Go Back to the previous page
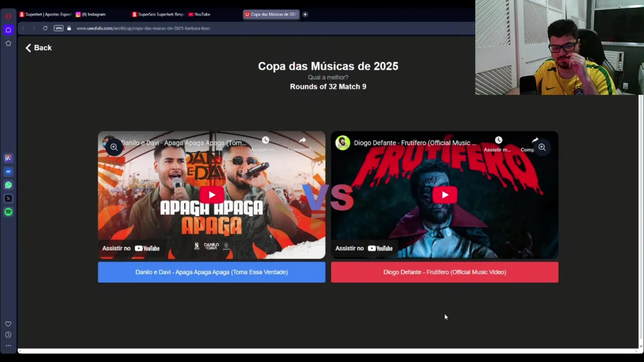The image size is (644, 362). [39, 48]
